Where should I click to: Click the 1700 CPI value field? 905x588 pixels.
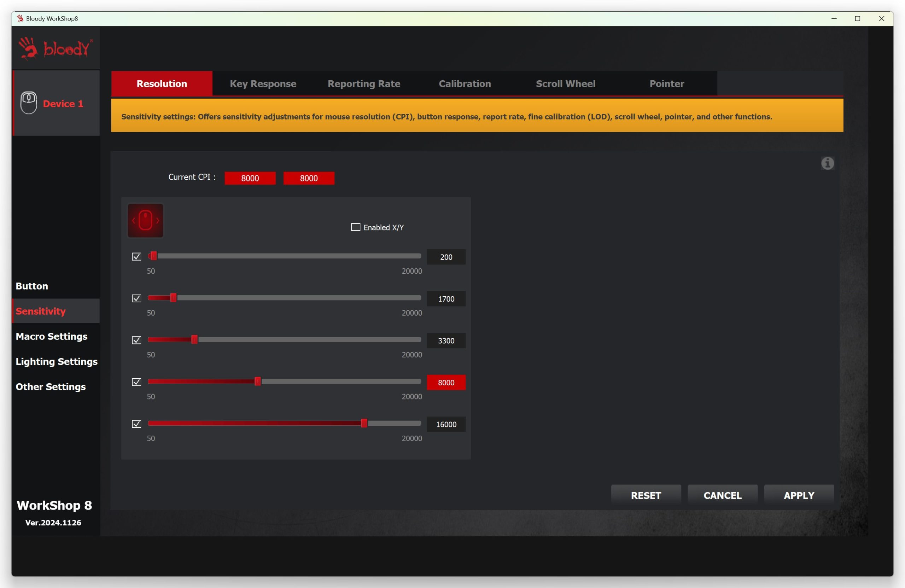446,299
